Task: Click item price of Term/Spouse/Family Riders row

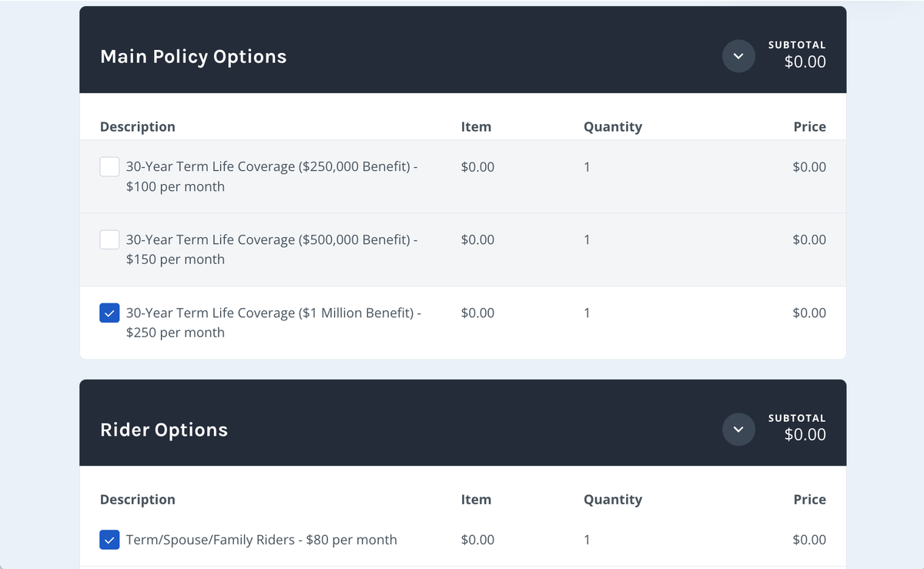Action: (x=478, y=540)
